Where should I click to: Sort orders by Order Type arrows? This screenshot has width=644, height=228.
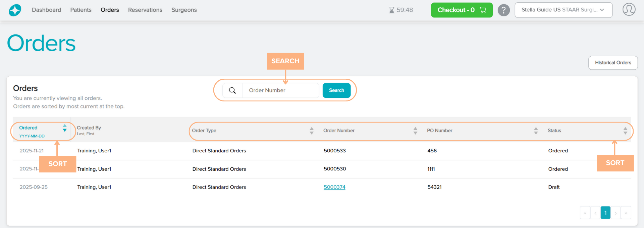[x=312, y=131]
